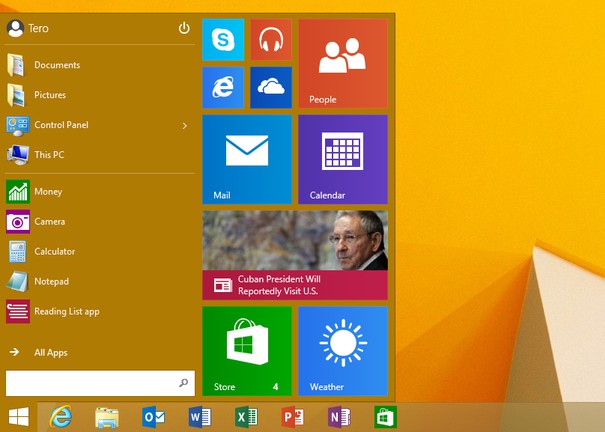Open the Pictures folder
Image resolution: width=605 pixels, height=432 pixels.
click(x=100, y=95)
